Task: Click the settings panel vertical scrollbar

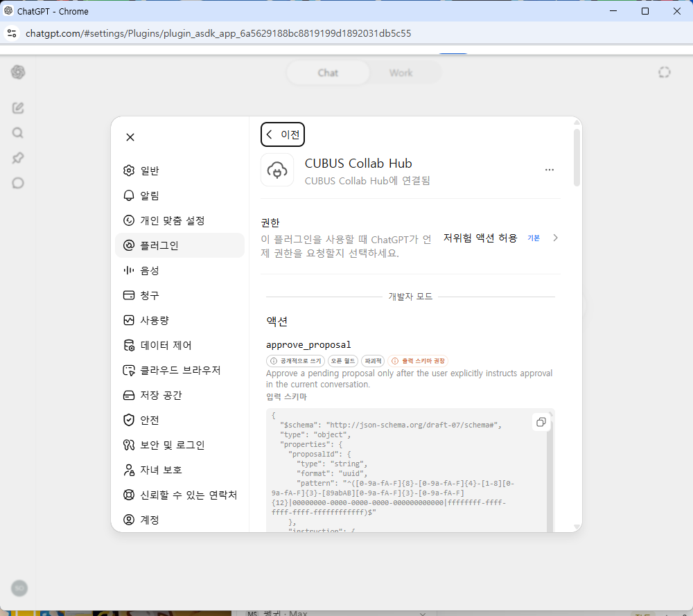Action: pyautogui.click(x=577, y=157)
